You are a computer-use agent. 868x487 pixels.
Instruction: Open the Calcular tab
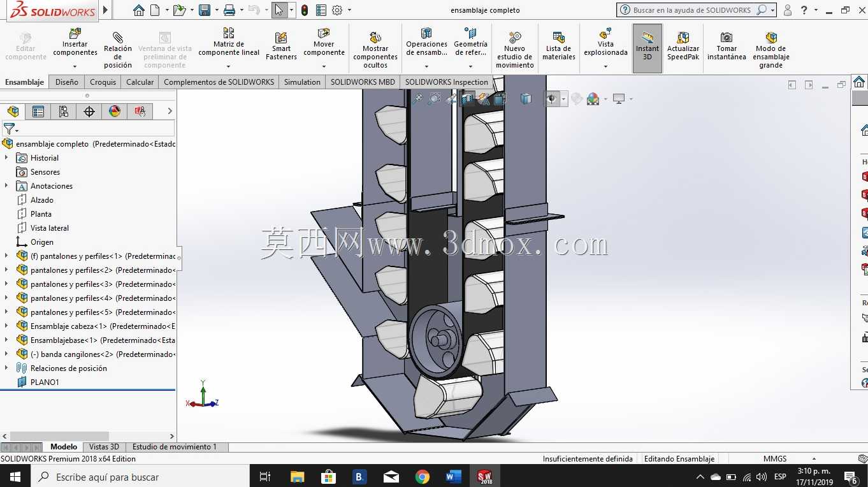click(140, 82)
